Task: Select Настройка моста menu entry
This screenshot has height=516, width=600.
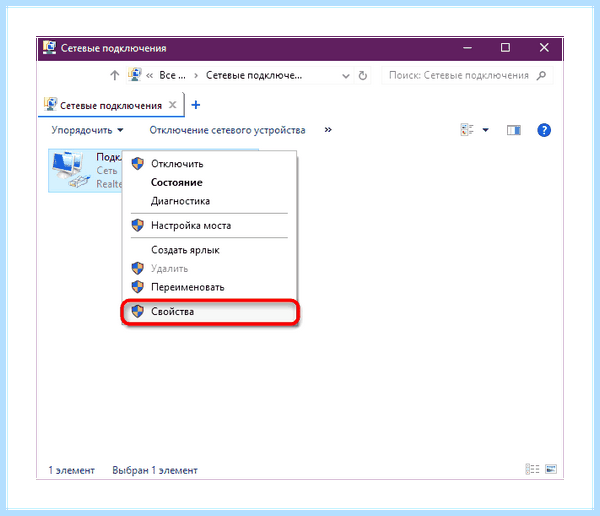Action: coord(209,225)
